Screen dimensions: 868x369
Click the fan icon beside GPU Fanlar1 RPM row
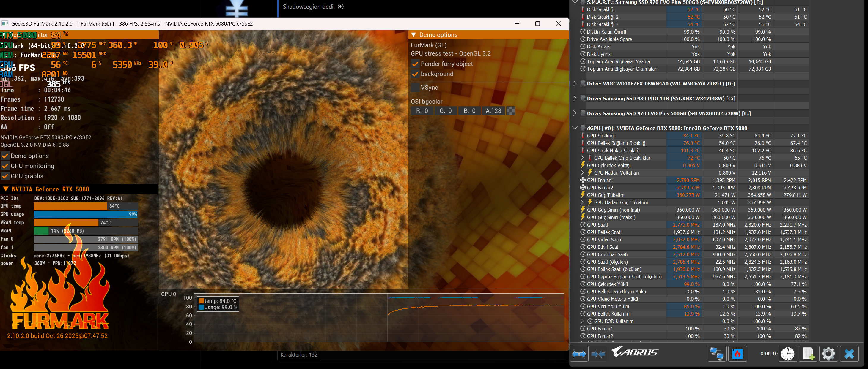click(x=583, y=180)
